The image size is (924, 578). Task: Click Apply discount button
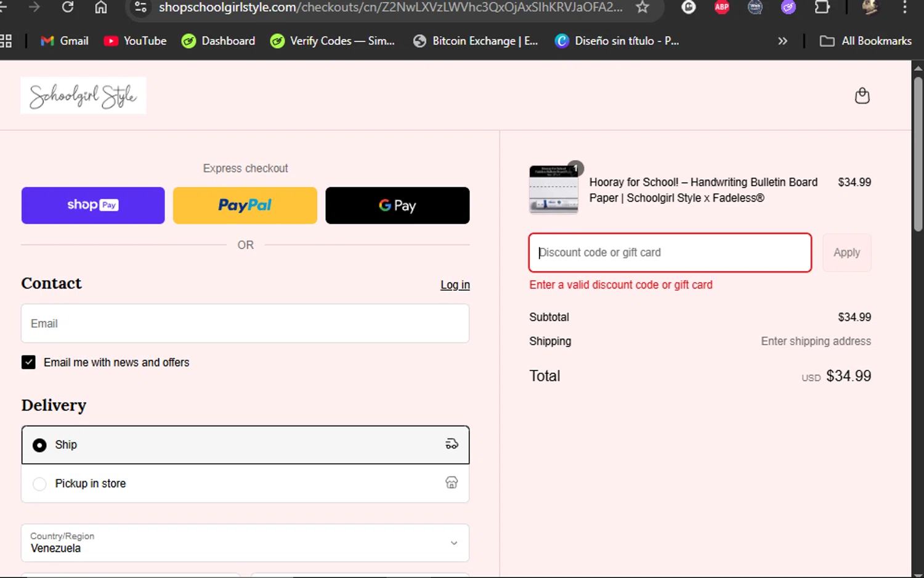(847, 253)
